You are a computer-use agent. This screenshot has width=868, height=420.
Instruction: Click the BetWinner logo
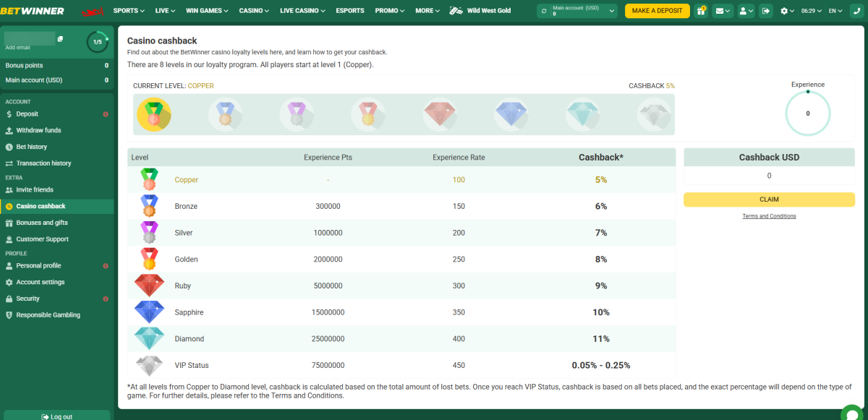click(x=32, y=11)
